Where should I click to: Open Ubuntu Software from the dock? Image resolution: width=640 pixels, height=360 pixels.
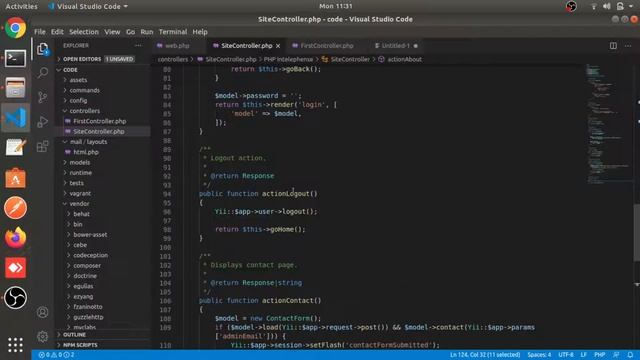point(16,178)
